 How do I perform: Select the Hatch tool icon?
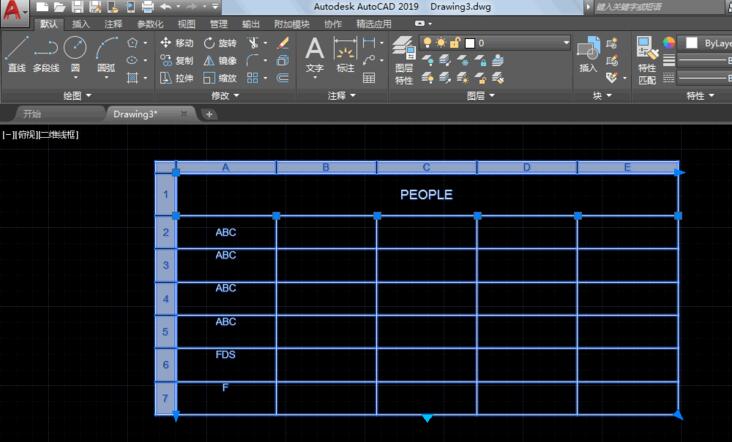click(133, 77)
